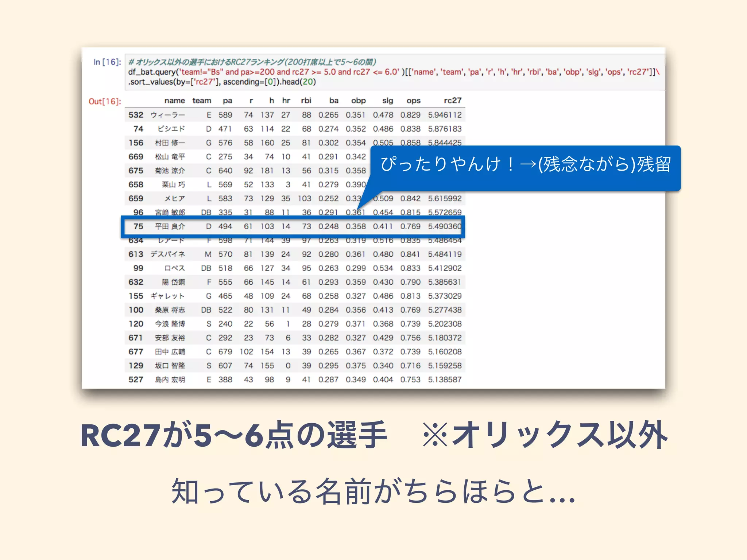Click the rc27 value 5.484119
The height and width of the screenshot is (560, 747).
pyautogui.click(x=445, y=254)
